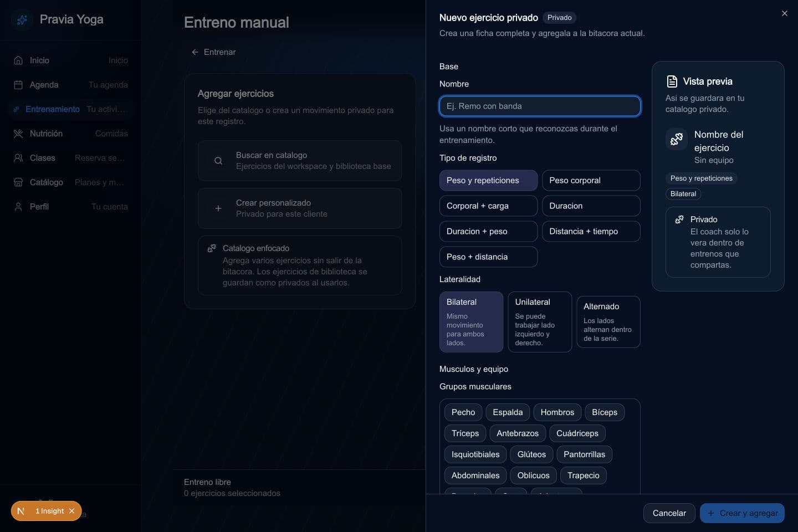Image resolution: width=798 pixels, height=532 pixels.
Task: Click the dumbbell icon beside Nombre del ejercicio
Action: click(x=677, y=139)
